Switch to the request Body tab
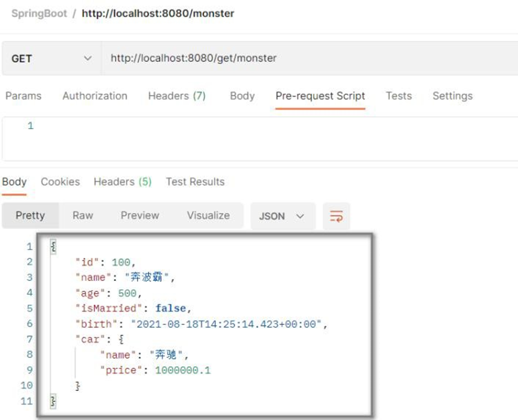The width and height of the screenshot is (518, 420). [x=242, y=96]
